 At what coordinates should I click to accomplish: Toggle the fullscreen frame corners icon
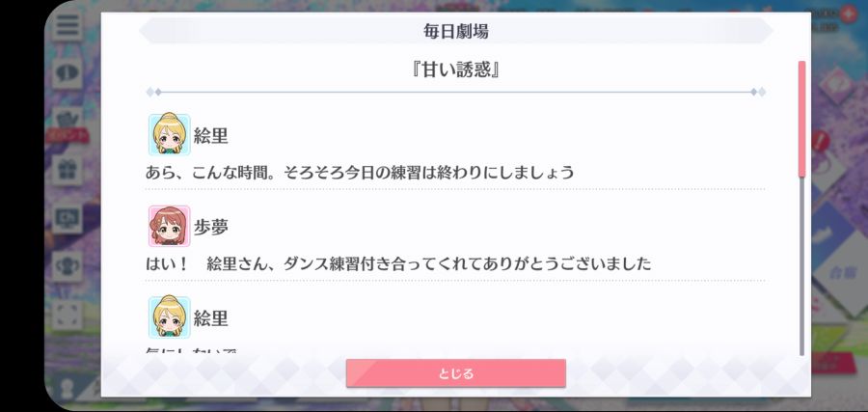[x=68, y=315]
